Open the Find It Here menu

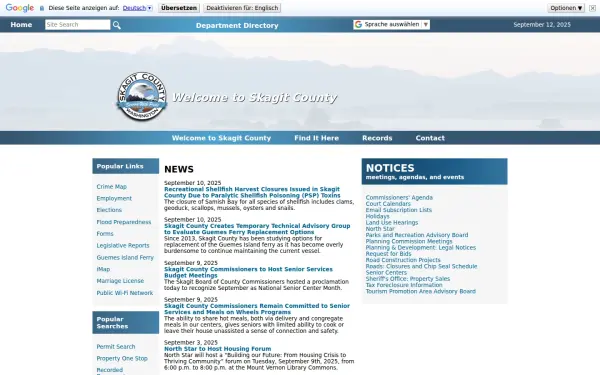point(316,138)
